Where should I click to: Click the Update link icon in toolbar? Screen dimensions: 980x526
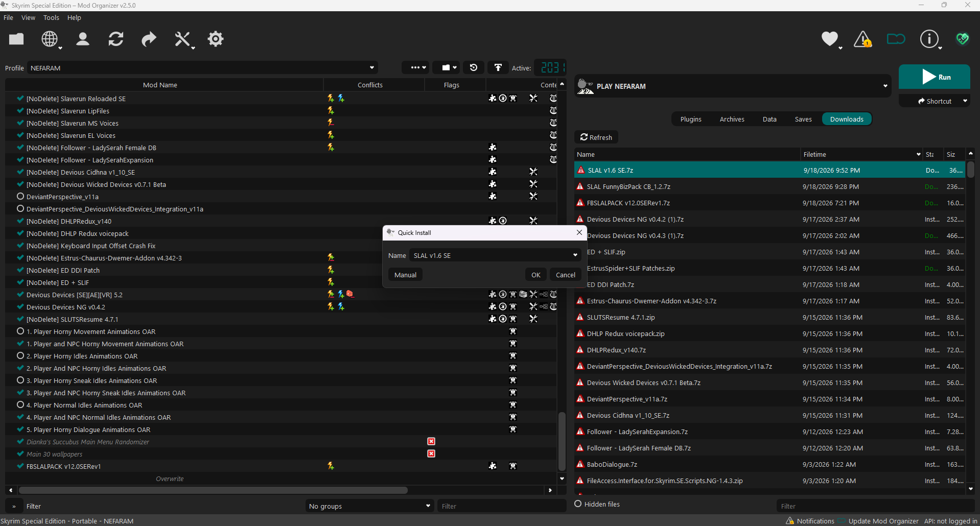click(896, 39)
